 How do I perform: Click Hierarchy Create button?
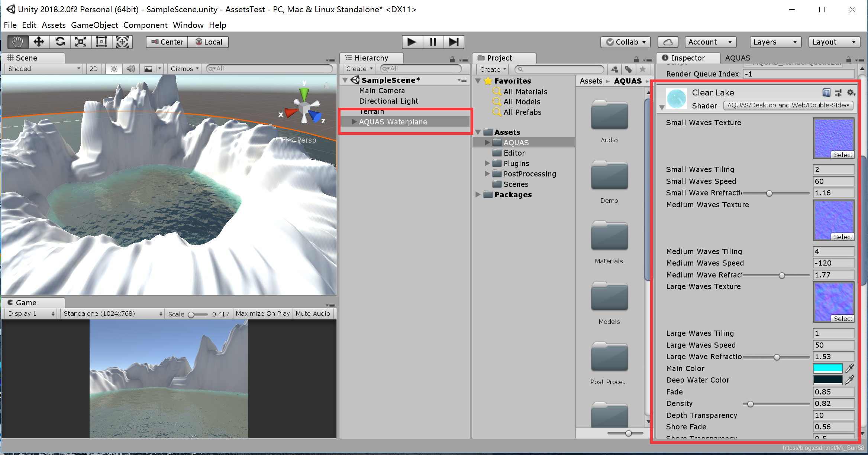click(x=359, y=69)
